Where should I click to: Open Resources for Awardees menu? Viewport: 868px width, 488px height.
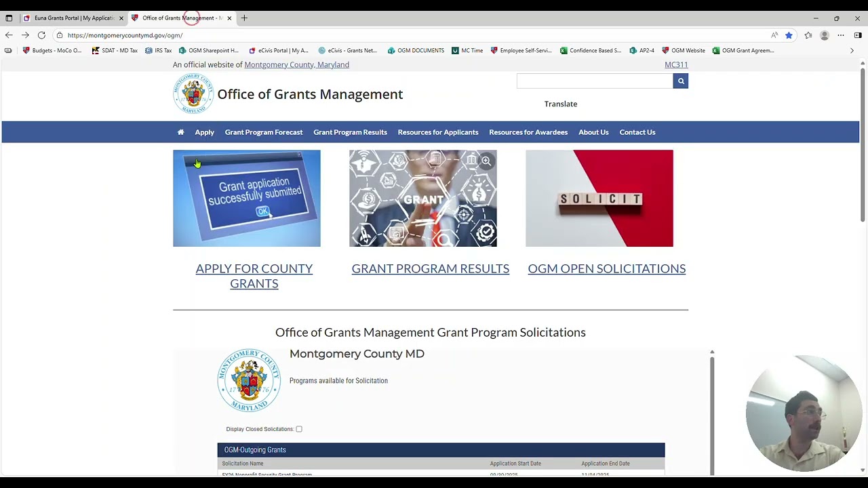coord(528,132)
